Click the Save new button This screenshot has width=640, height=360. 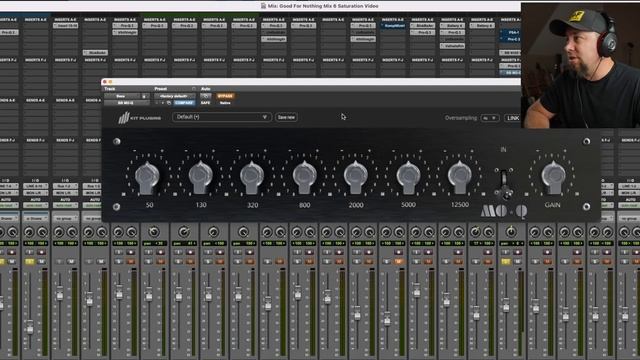click(286, 117)
